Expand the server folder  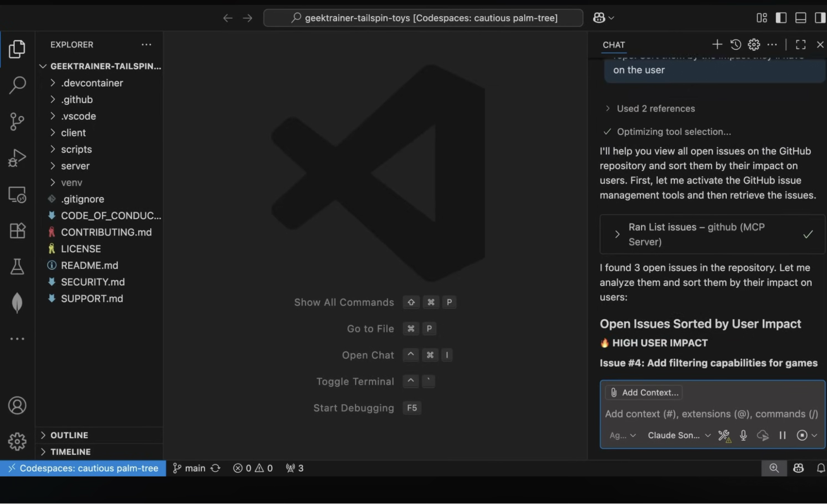point(75,166)
